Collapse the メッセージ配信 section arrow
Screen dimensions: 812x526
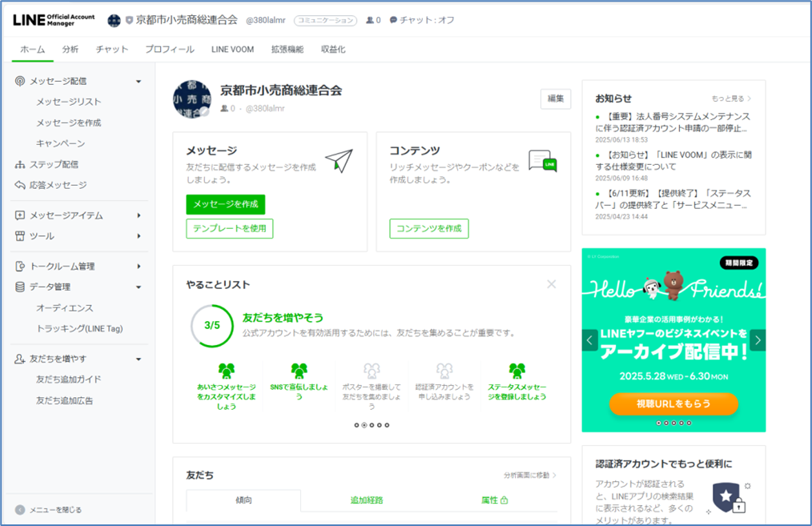click(x=139, y=82)
